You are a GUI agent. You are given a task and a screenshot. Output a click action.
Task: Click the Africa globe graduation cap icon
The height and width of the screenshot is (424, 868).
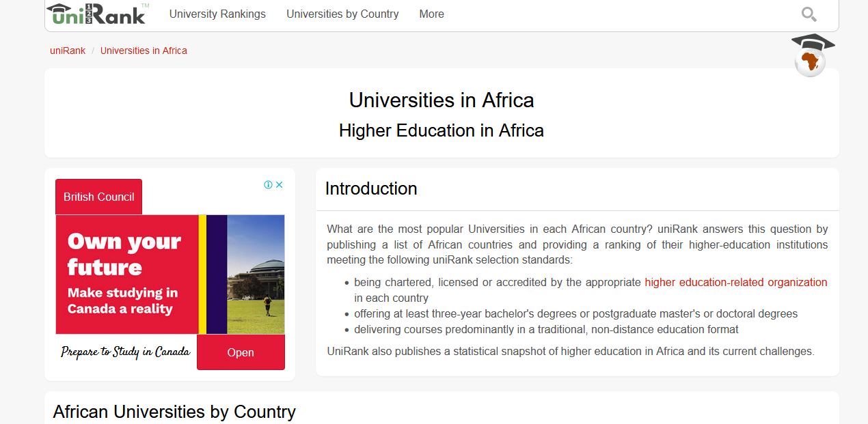coord(811,55)
